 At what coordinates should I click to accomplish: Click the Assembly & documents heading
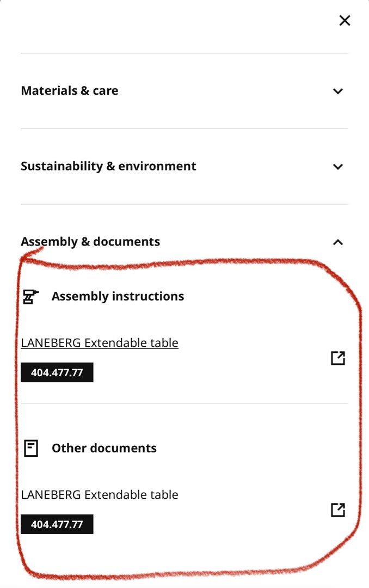[90, 242]
